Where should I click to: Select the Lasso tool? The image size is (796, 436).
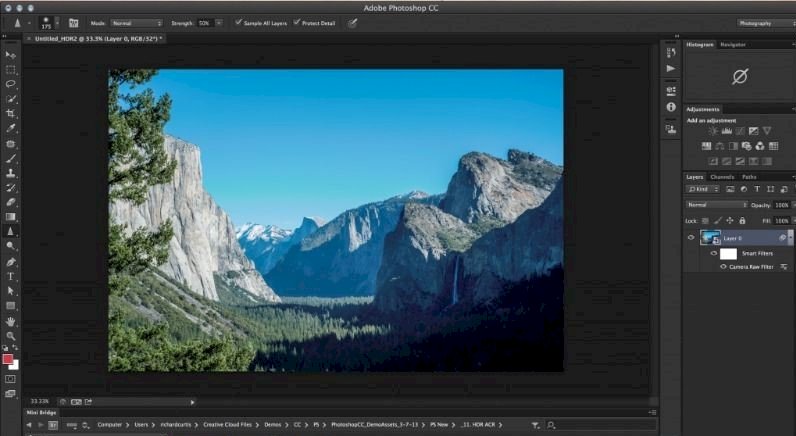(11, 85)
